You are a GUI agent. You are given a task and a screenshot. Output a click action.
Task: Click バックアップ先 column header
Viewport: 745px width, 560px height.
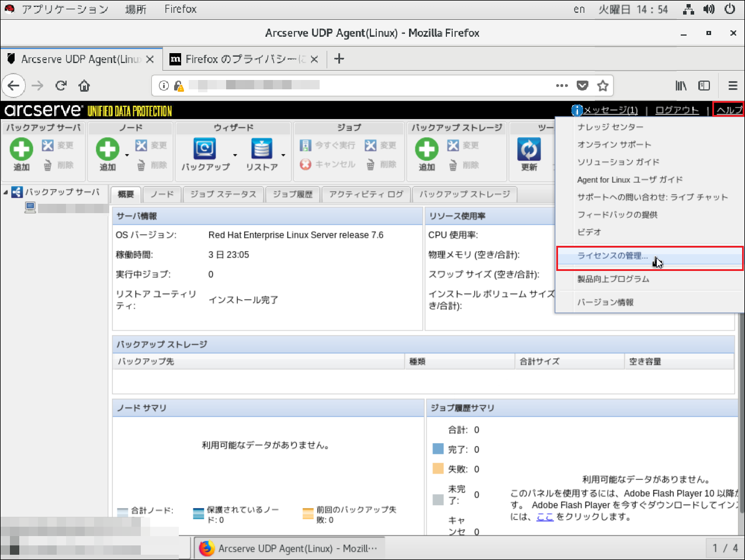[259, 361]
